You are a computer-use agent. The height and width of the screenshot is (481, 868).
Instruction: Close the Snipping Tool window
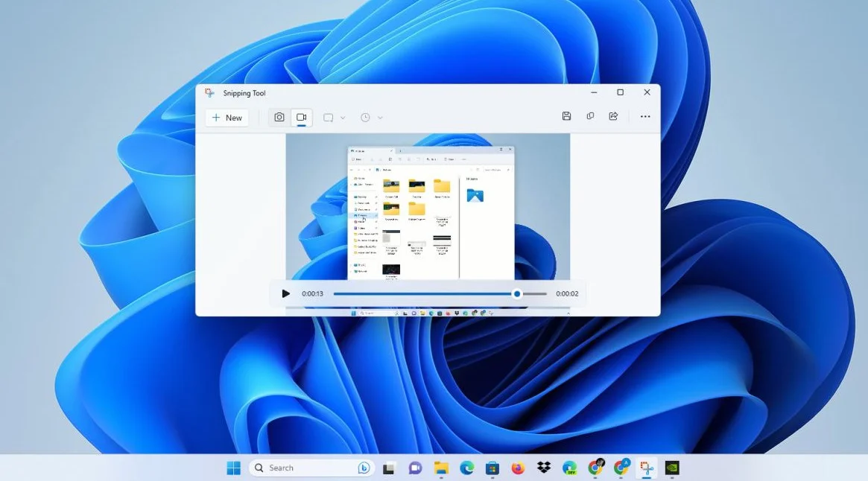point(647,92)
